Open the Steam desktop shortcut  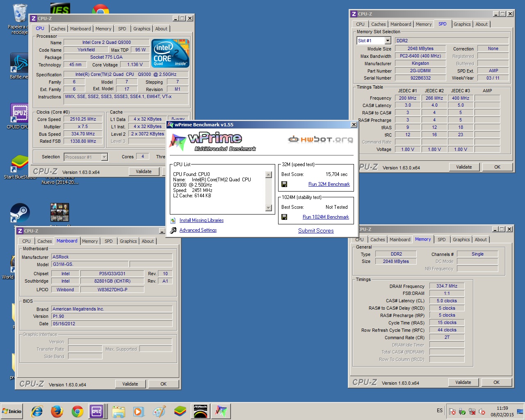20,214
